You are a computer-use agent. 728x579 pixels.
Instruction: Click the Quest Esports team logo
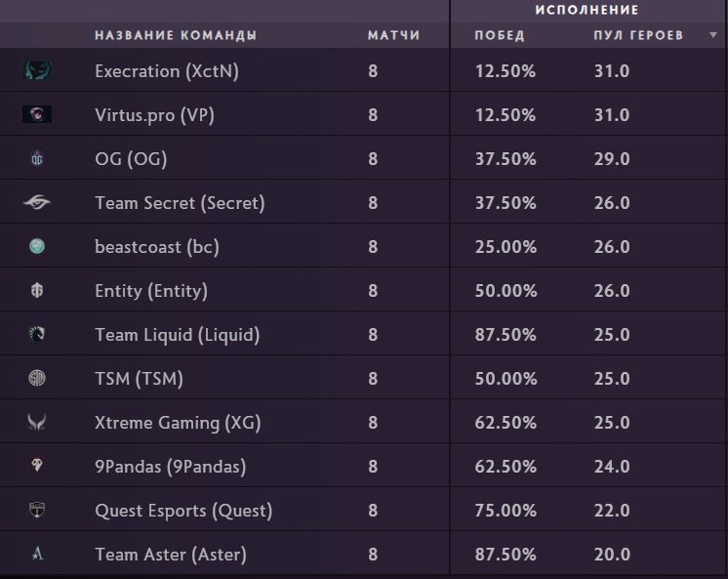click(x=37, y=511)
